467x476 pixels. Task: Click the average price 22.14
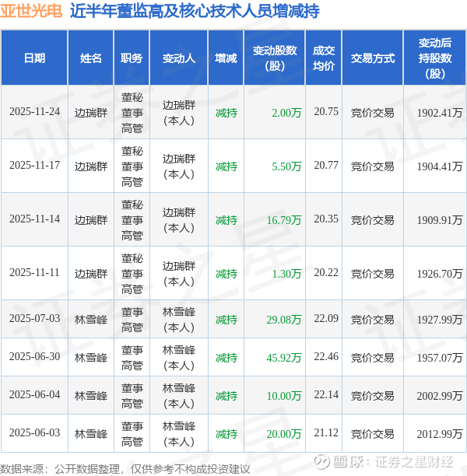coord(326,395)
